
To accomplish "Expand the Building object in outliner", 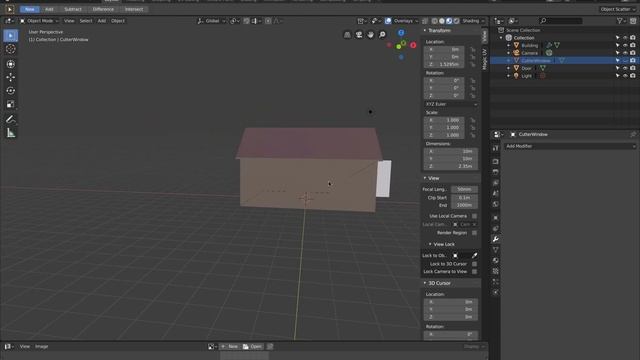I will pyautogui.click(x=509, y=45).
